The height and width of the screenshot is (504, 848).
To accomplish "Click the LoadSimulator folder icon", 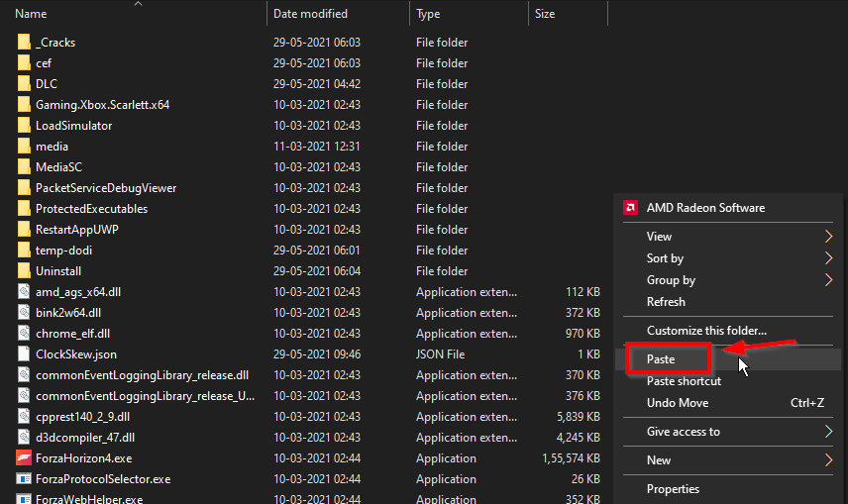I will tap(24, 126).
